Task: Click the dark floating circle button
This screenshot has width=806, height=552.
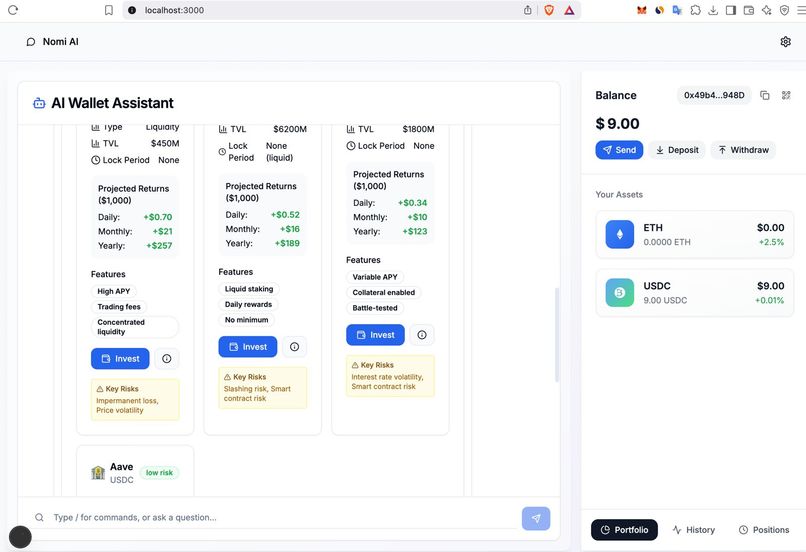Action: 20,537
